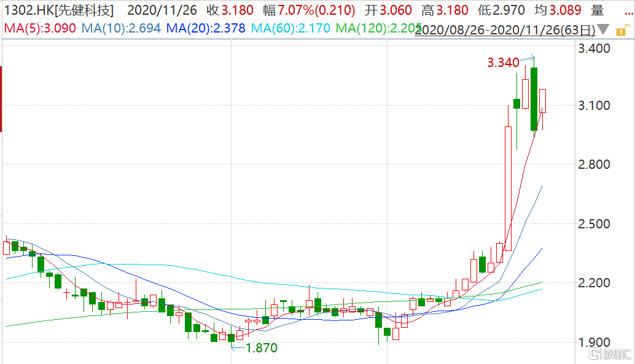Open the date range dropdown triangle
The width and height of the screenshot is (635, 364).
point(604,29)
